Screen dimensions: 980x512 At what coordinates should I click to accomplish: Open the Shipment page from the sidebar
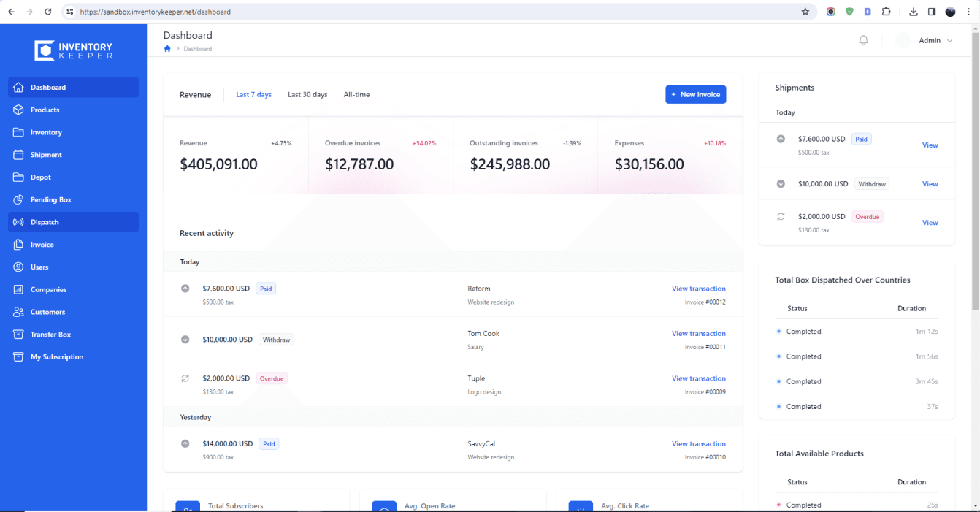point(47,155)
